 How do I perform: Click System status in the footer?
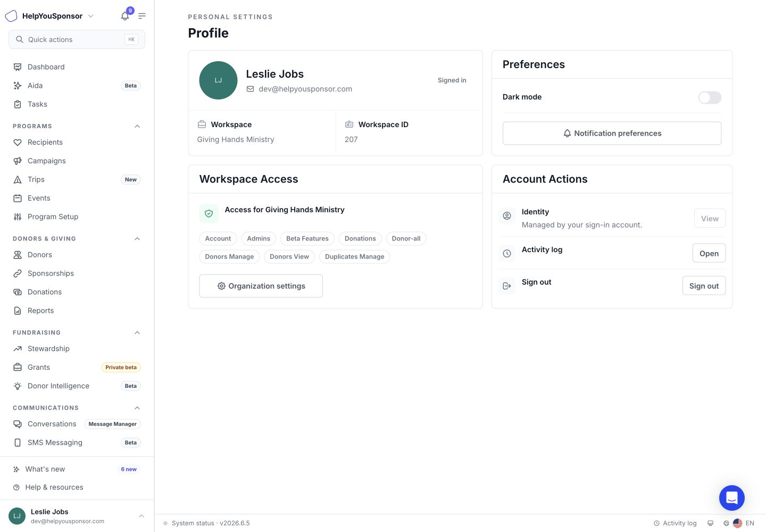pos(206,523)
